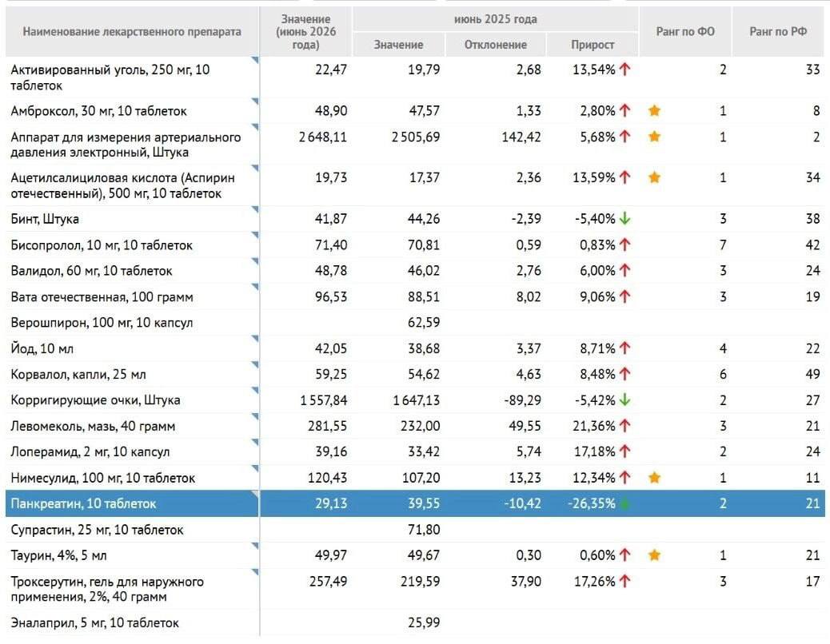Click green down arrow for Корригирующие очки

click(x=625, y=400)
